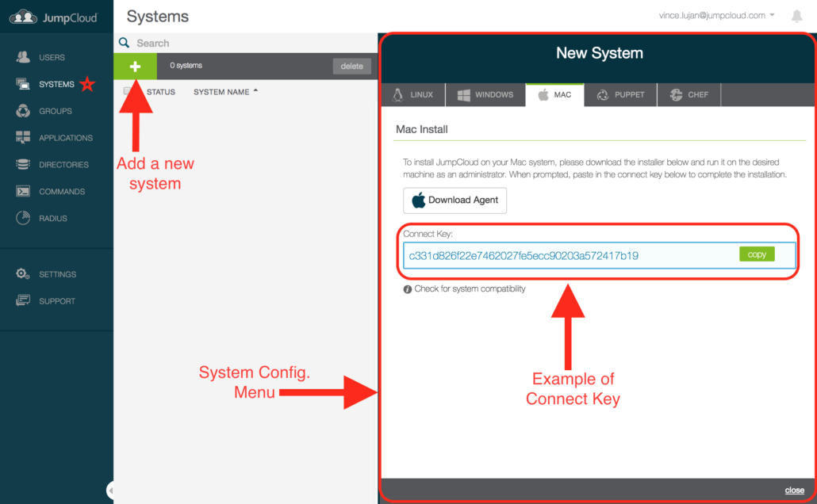Screen dimensions: 817x504
Task: Open the RADIUS sidebar icon
Action: [x=23, y=218]
